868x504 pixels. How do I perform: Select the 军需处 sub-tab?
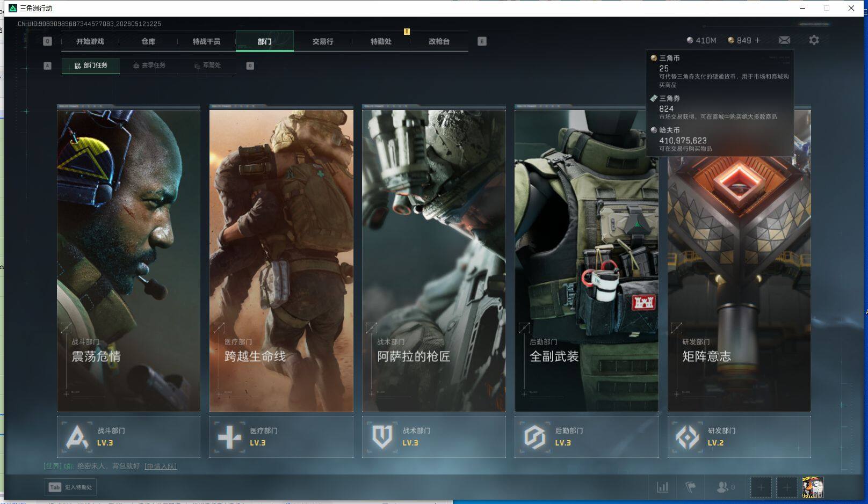[207, 65]
